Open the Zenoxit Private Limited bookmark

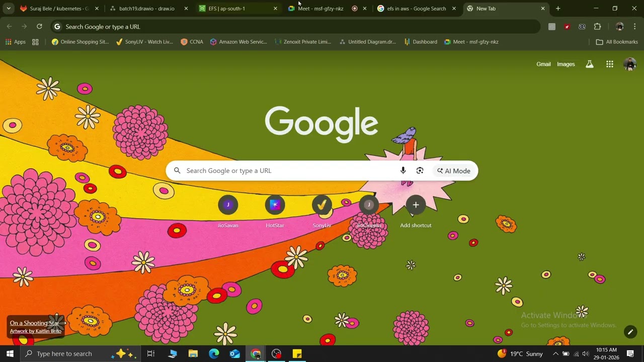(x=303, y=42)
